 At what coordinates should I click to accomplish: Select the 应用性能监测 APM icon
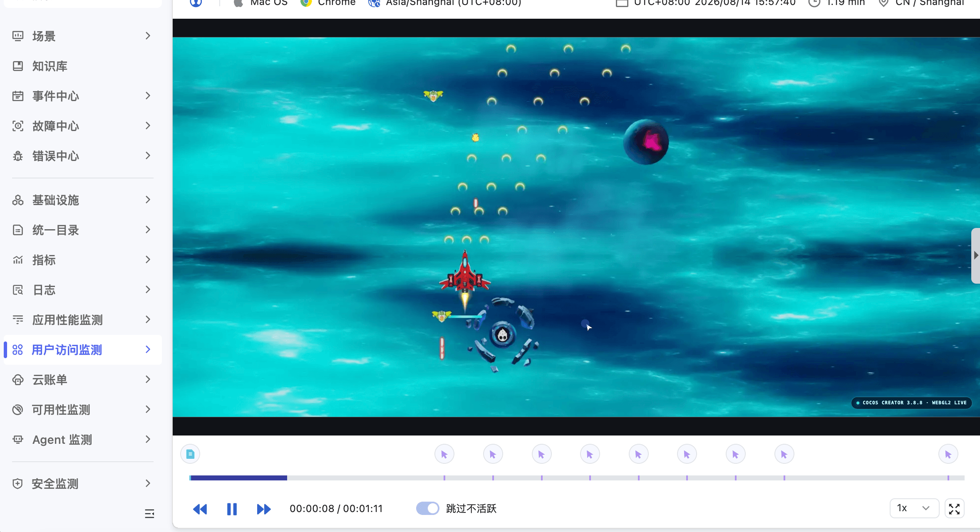[18, 320]
